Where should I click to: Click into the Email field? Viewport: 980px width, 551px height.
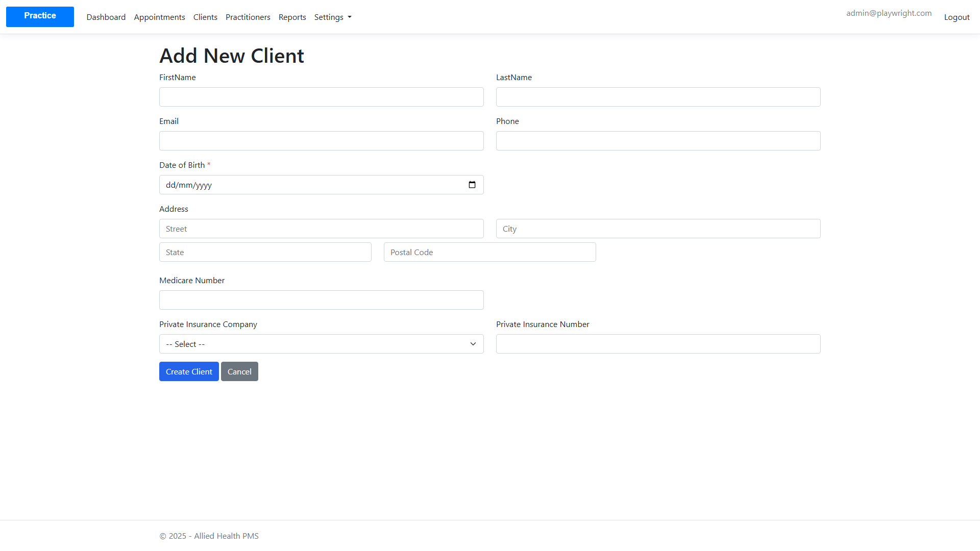322,141
